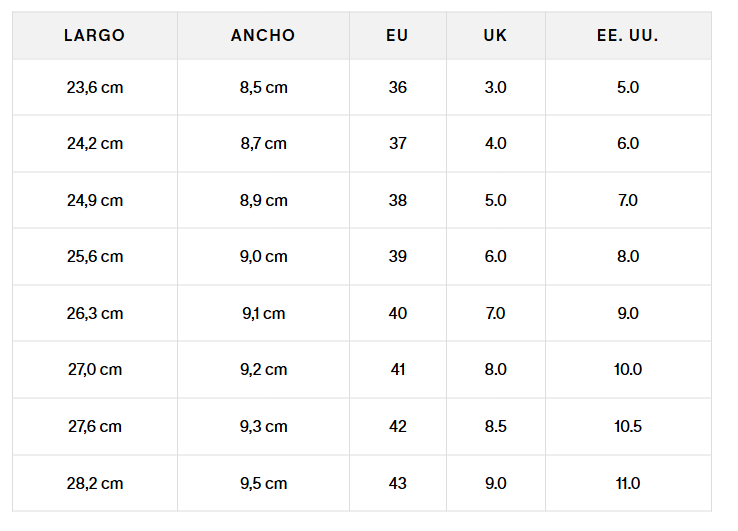Select the EU size 38 cell
The height and width of the screenshot is (531, 738).
398,200
